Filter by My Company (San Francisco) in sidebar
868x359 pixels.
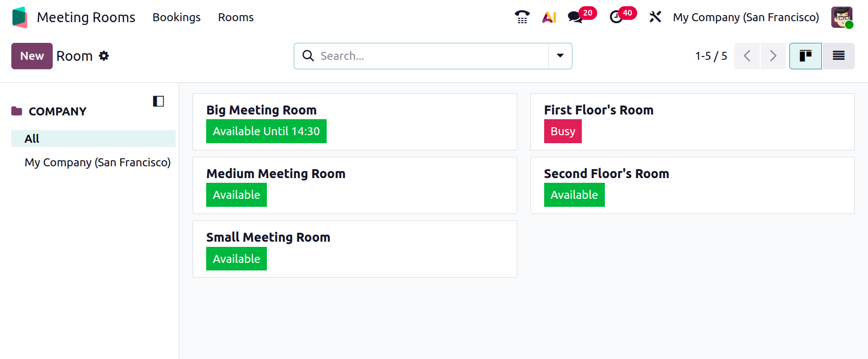coord(97,163)
